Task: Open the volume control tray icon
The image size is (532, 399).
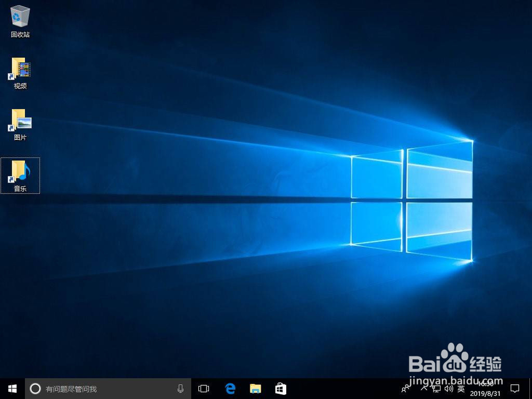Action: coord(448,388)
